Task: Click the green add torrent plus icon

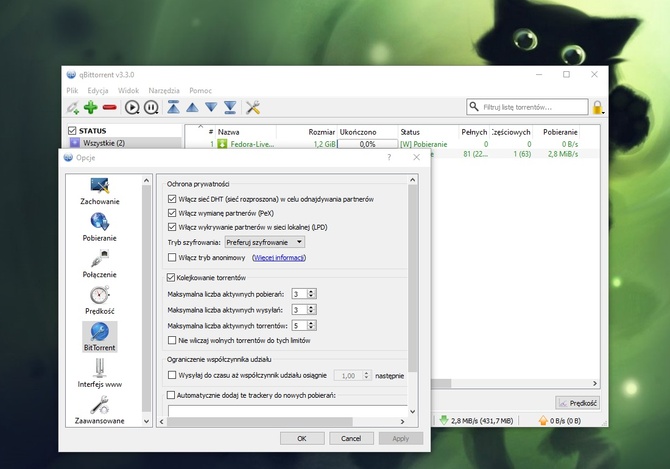Action: (91, 107)
